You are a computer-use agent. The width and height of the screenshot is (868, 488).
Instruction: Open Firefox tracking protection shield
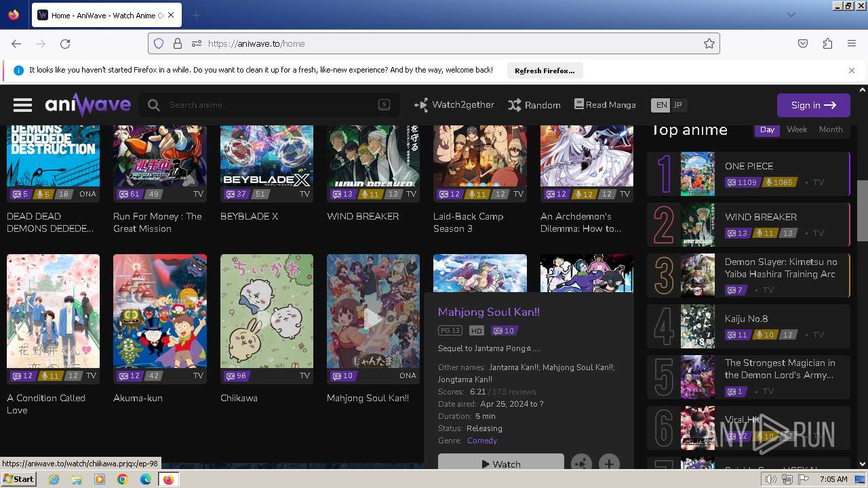(159, 43)
